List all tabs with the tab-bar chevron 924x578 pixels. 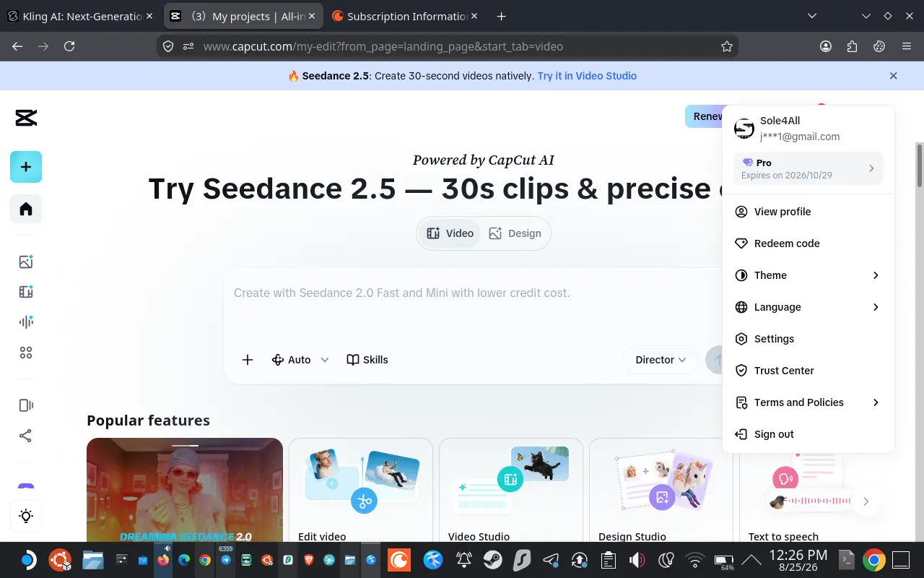pos(812,16)
